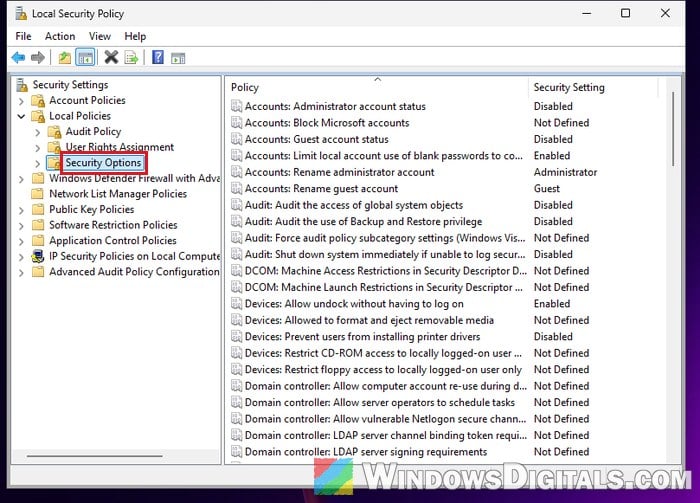Expand the Account Policies node
This screenshot has width=700, height=503.
point(21,101)
